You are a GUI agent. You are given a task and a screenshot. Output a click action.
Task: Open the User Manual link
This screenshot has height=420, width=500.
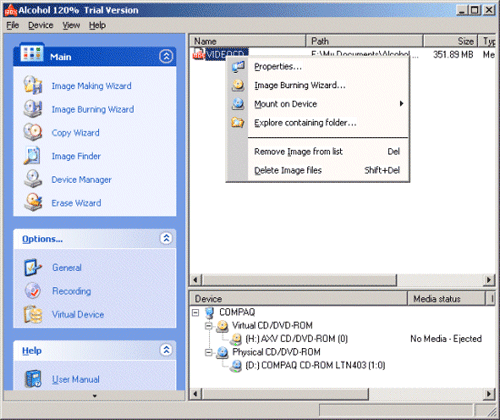pyautogui.click(x=76, y=379)
